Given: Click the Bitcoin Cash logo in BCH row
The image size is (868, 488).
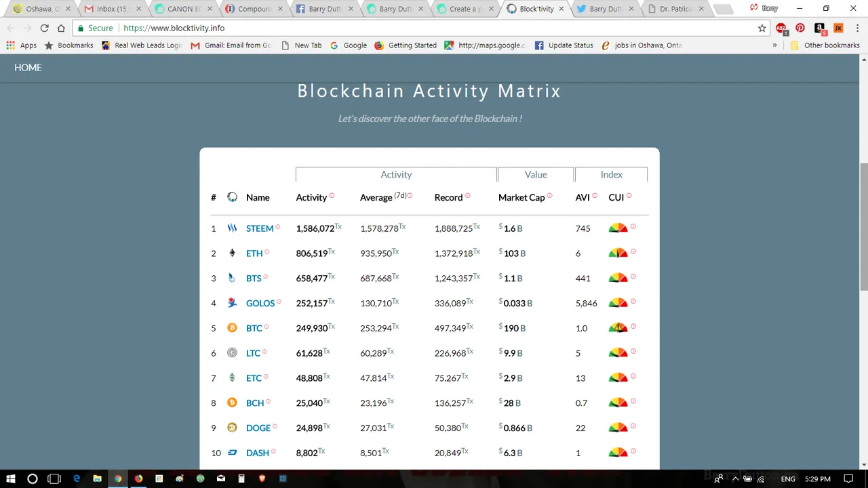Looking at the screenshot, I should click(x=232, y=403).
